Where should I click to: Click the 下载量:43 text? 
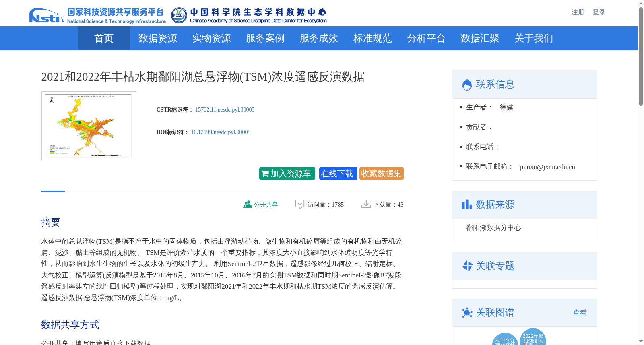click(x=388, y=205)
